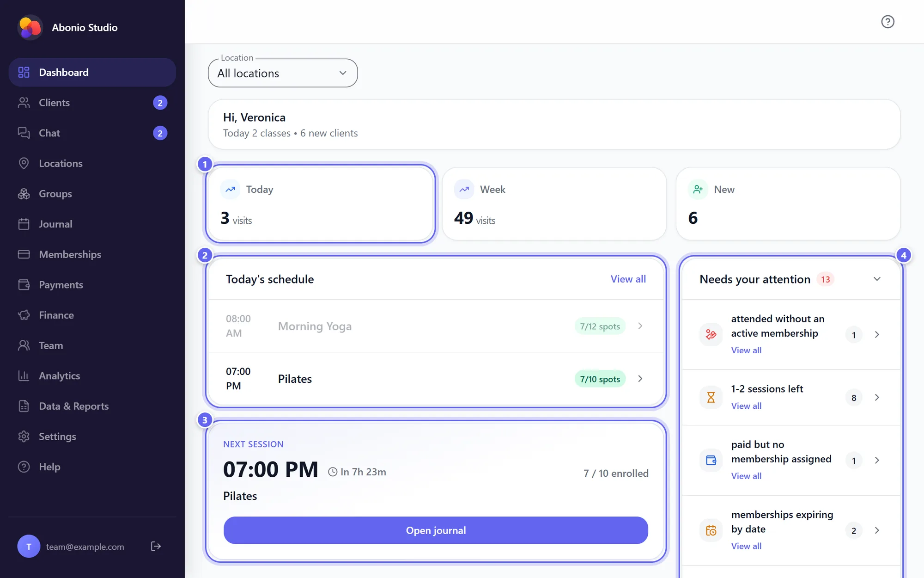Screen dimensions: 924x578
Task: Open the 1-2 sessions left chevron
Action: (x=877, y=397)
